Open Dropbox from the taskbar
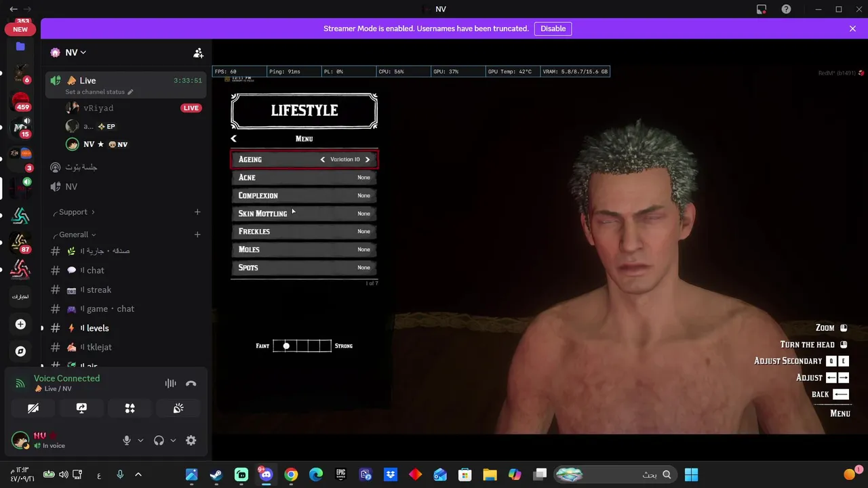This screenshot has width=868, height=488. [x=391, y=474]
